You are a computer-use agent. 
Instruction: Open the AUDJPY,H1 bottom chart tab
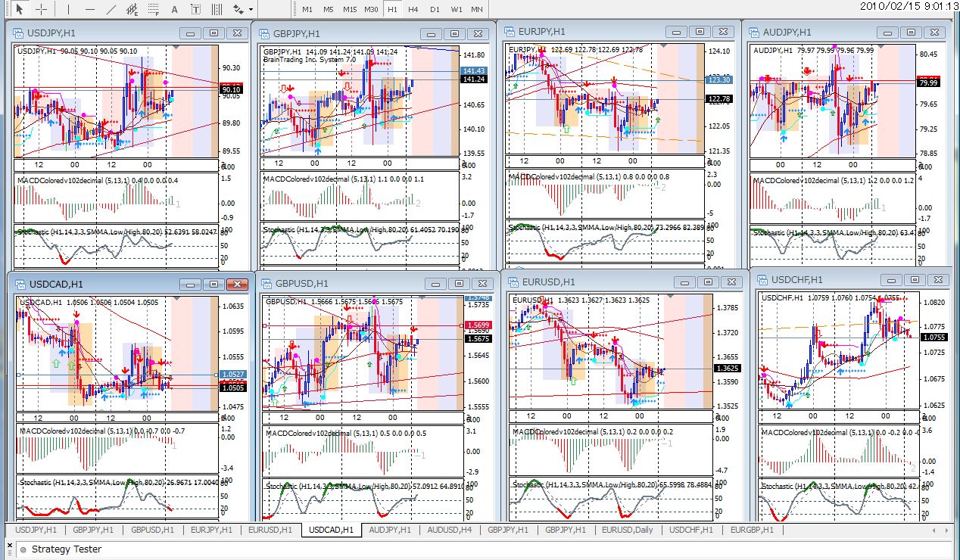pos(390,530)
